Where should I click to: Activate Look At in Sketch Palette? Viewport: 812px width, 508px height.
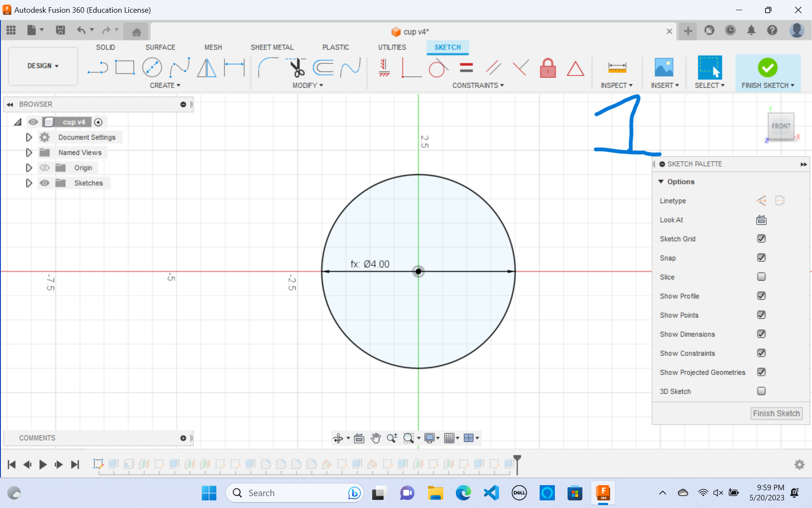point(761,220)
